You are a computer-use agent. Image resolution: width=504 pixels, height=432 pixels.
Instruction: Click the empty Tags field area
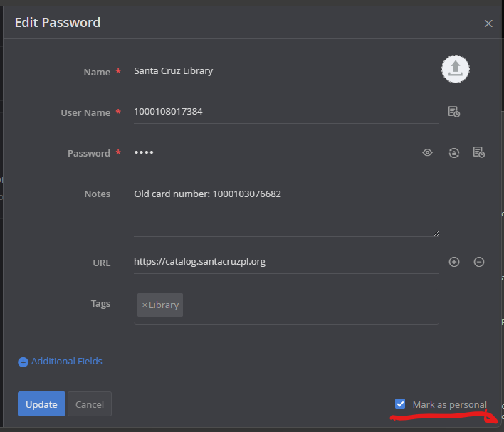[306, 305]
